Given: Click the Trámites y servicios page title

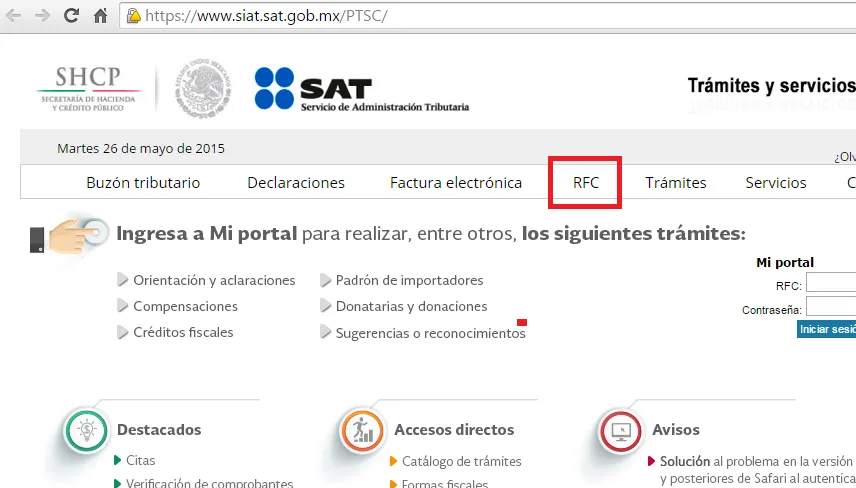Looking at the screenshot, I should [x=771, y=85].
